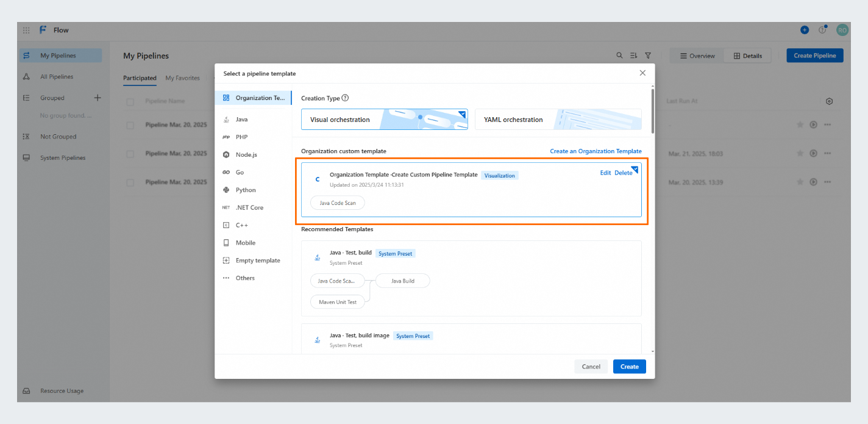Click the Maven Unit Test stage chip
Image resolution: width=868 pixels, height=424 pixels.
[338, 302]
